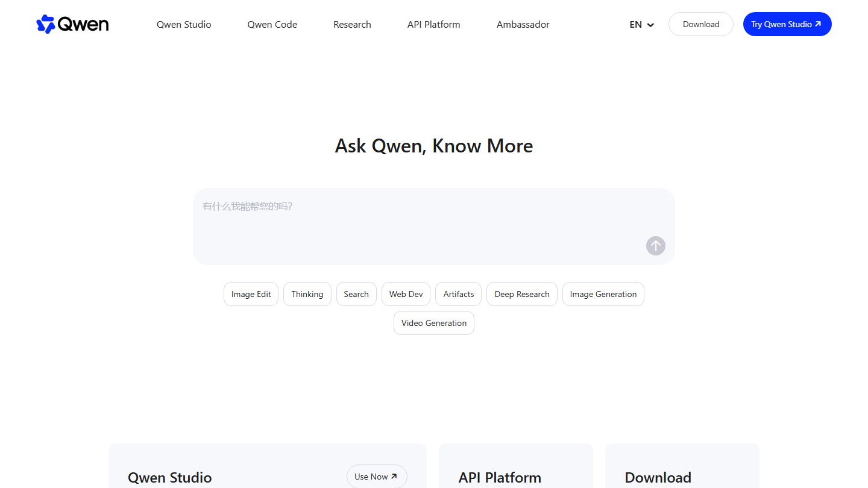This screenshot has height=488, width=868.
Task: Select the Video Generation chip
Action: 434,323
